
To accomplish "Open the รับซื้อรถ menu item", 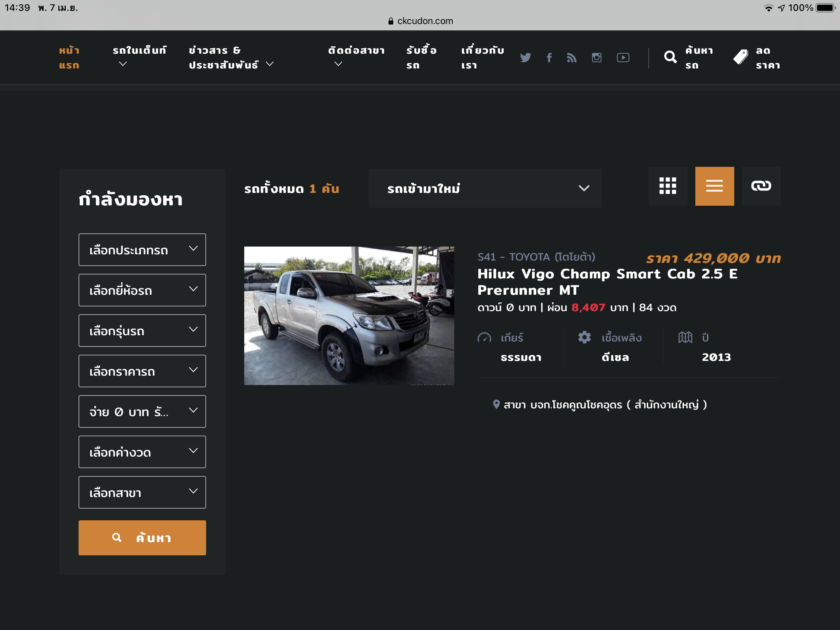I will pyautogui.click(x=422, y=58).
